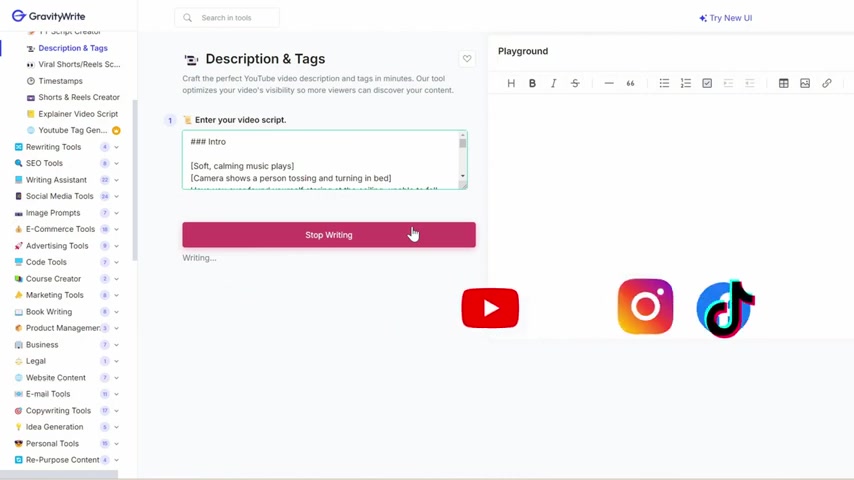The image size is (854, 480).
Task: Insert a checkbox task list
Action: pos(707,83)
